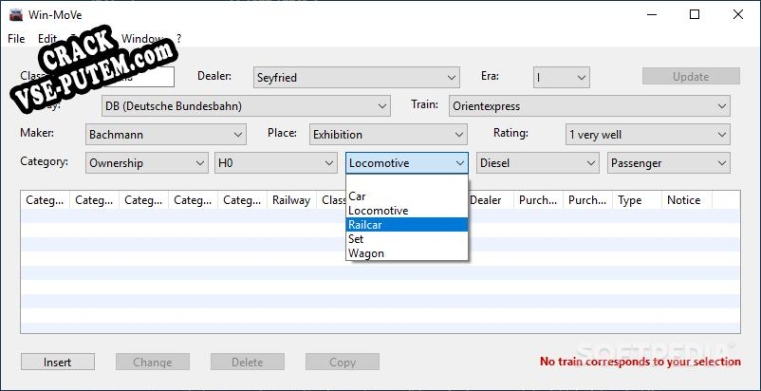Sort by the Railway column header

tap(292, 200)
